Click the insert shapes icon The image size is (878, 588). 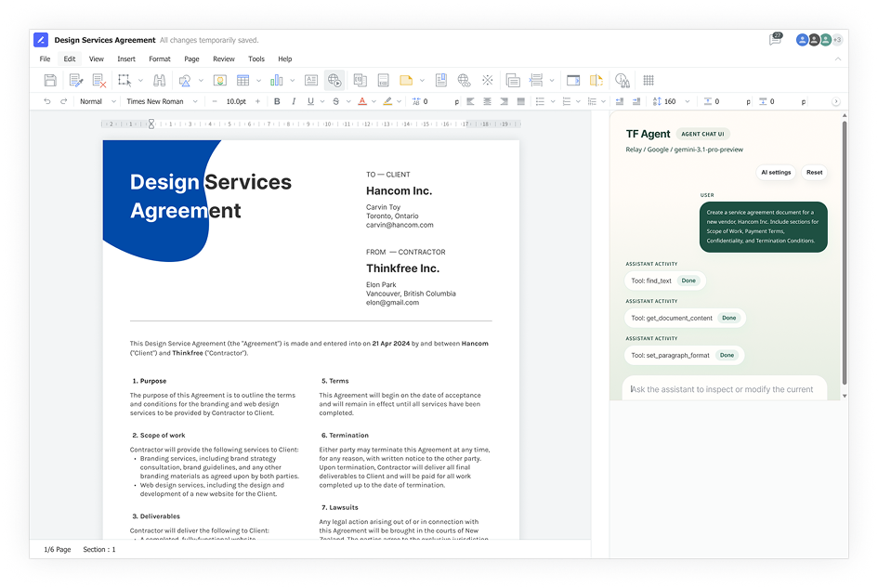pos(185,81)
